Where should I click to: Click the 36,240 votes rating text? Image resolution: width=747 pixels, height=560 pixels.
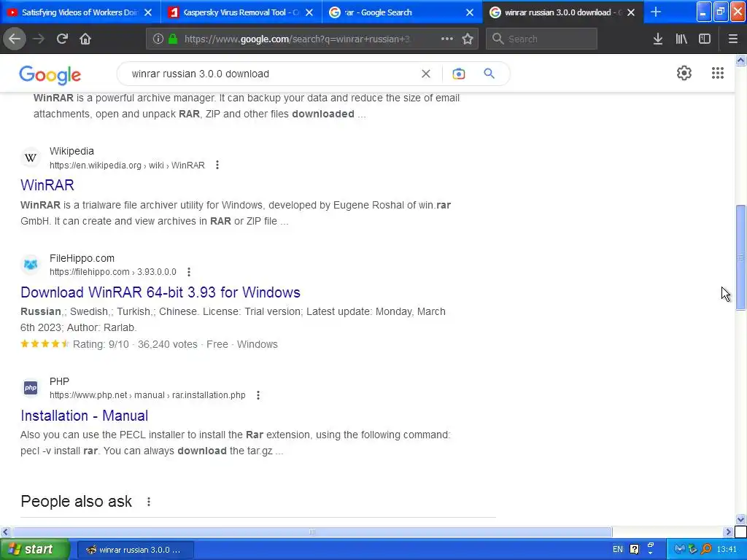(x=167, y=344)
